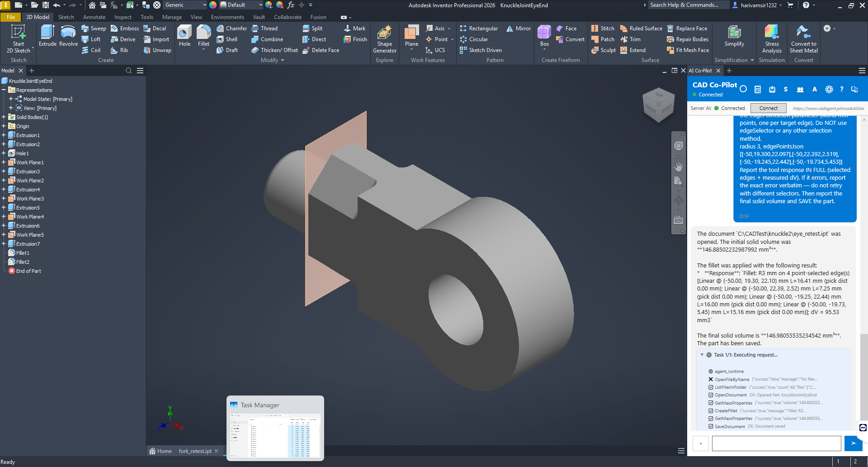Click the Search Help & Commands box
The image size is (868, 467).
pos(688,5)
